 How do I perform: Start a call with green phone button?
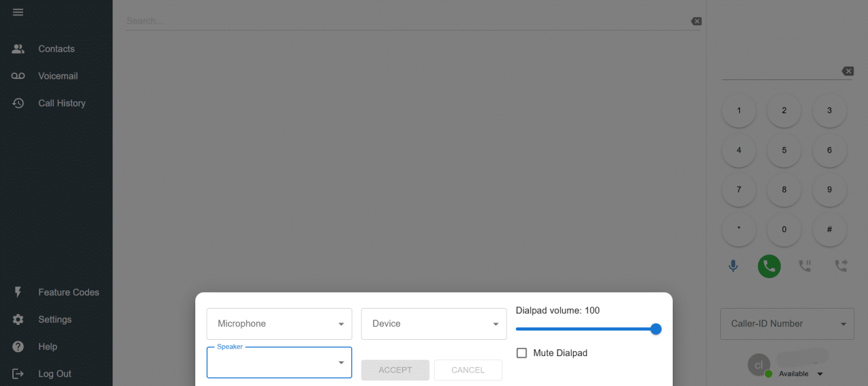[x=769, y=267]
